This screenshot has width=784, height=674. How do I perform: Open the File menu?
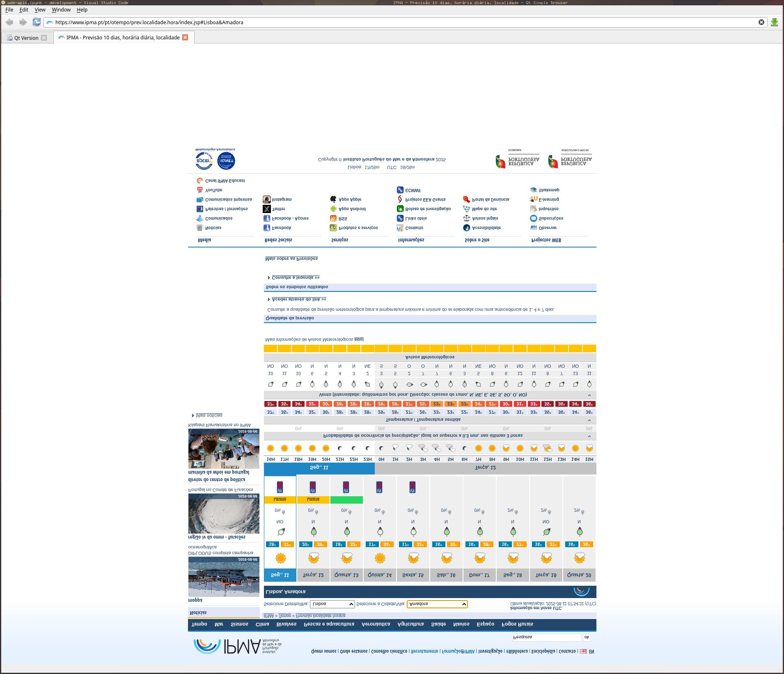pyautogui.click(x=9, y=9)
